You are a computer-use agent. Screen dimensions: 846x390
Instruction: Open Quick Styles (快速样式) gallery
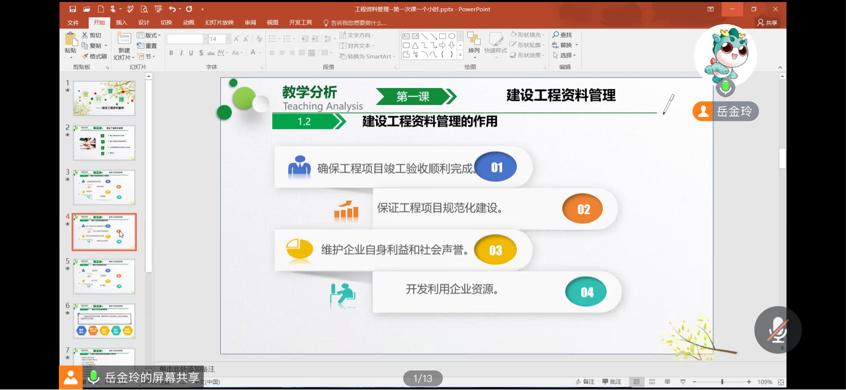coord(495,44)
